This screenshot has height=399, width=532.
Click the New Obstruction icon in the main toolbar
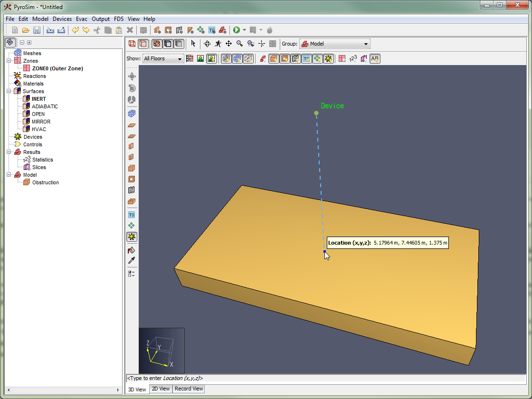pyautogui.click(x=157, y=30)
